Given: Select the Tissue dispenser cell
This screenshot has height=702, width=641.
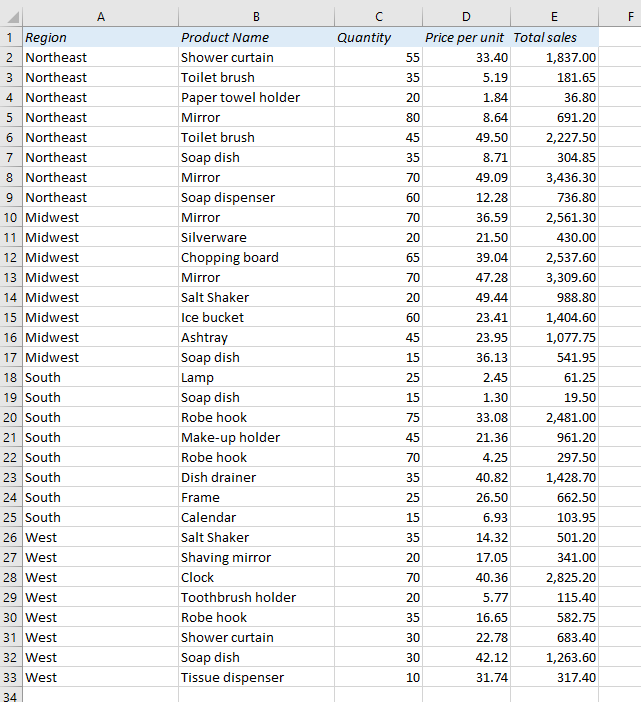Looking at the screenshot, I should (x=256, y=677).
